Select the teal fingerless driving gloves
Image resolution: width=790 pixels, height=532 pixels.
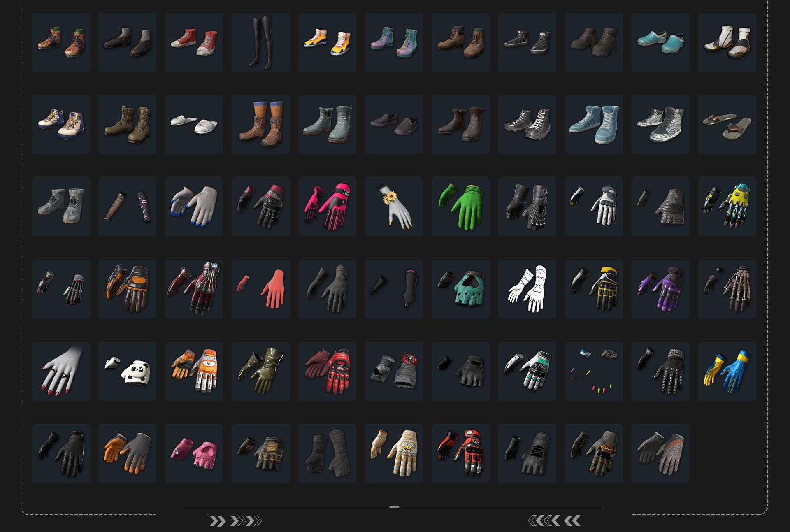(x=460, y=289)
